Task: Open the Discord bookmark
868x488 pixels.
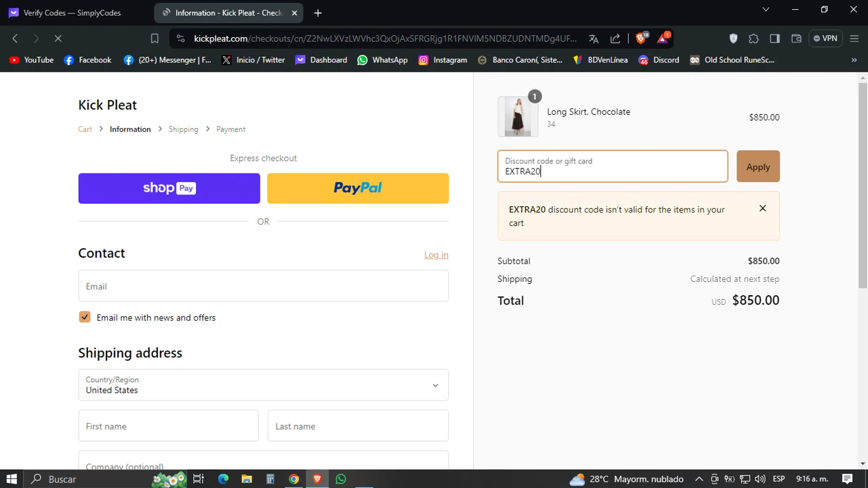Action: pos(659,60)
